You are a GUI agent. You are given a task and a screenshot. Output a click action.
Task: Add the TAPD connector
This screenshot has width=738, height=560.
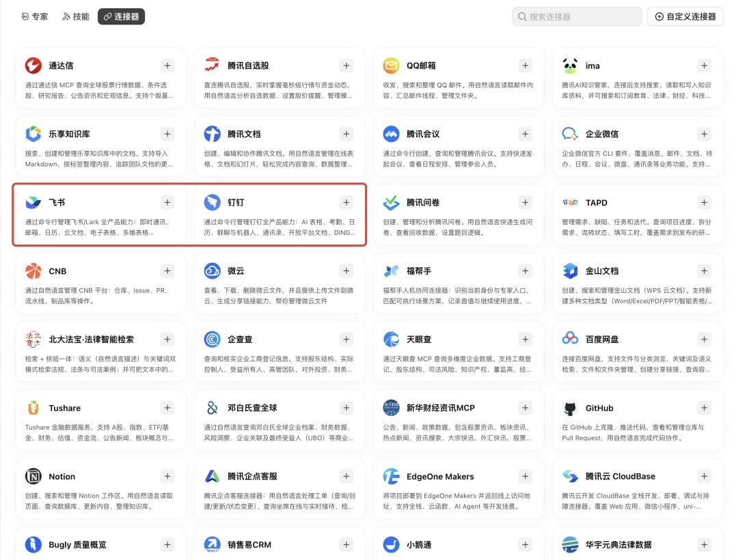point(704,202)
